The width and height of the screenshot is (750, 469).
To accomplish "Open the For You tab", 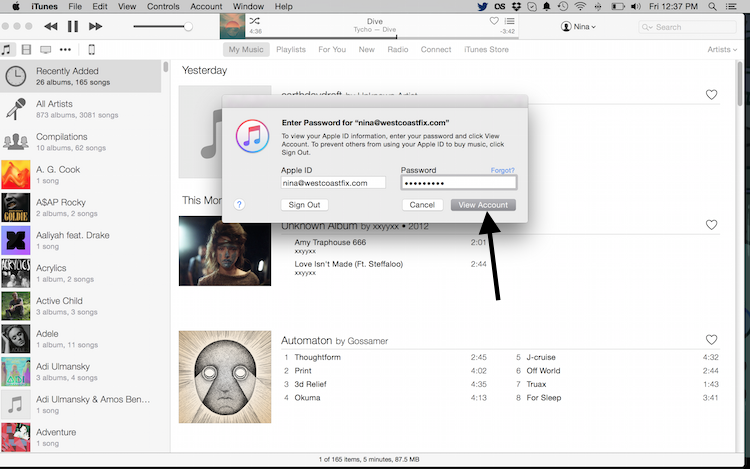I will pos(332,49).
